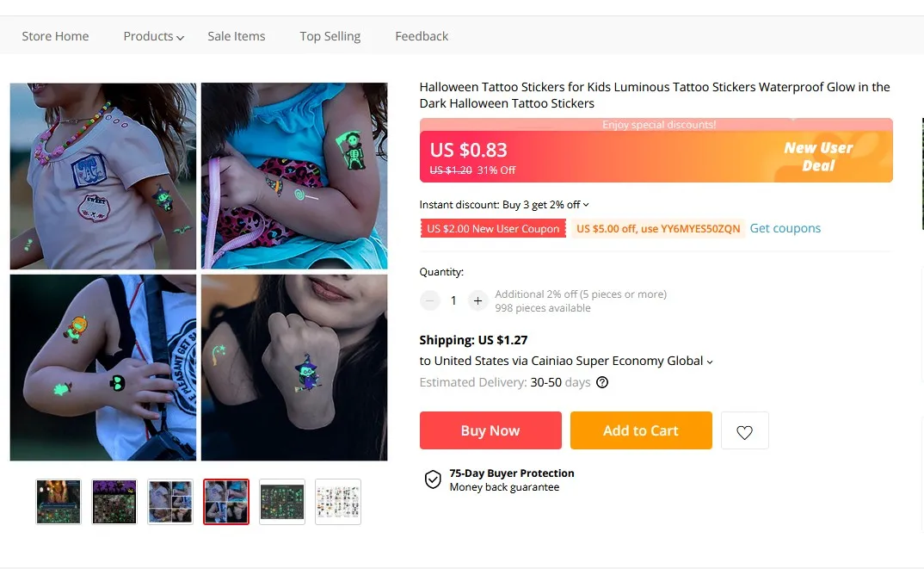924x569 pixels.
Task: Select the second thumbnail with purple background
Action: (x=114, y=502)
